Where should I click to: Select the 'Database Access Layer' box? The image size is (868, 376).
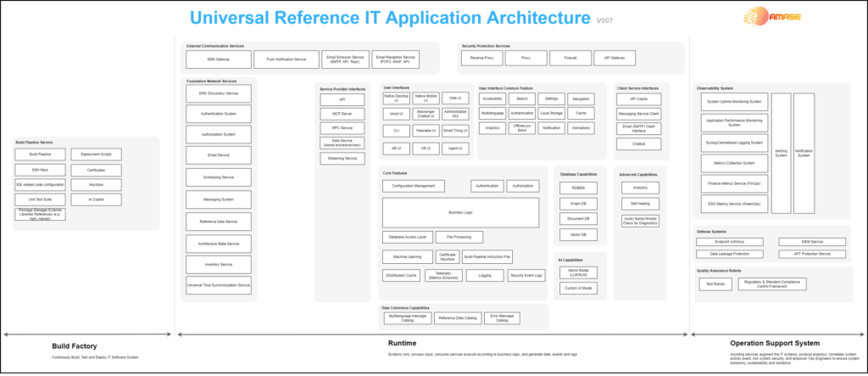408,238
